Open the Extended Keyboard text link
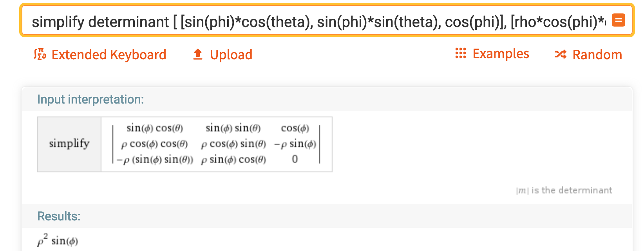This screenshot has height=251, width=644. [109, 55]
